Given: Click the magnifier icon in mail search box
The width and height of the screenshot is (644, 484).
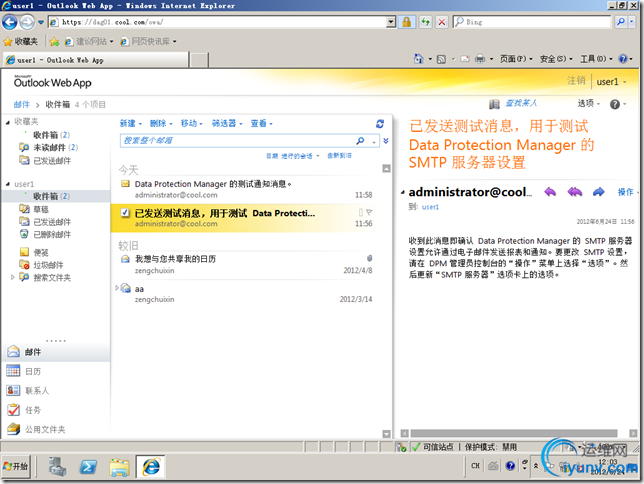Looking at the screenshot, I should 360,141.
